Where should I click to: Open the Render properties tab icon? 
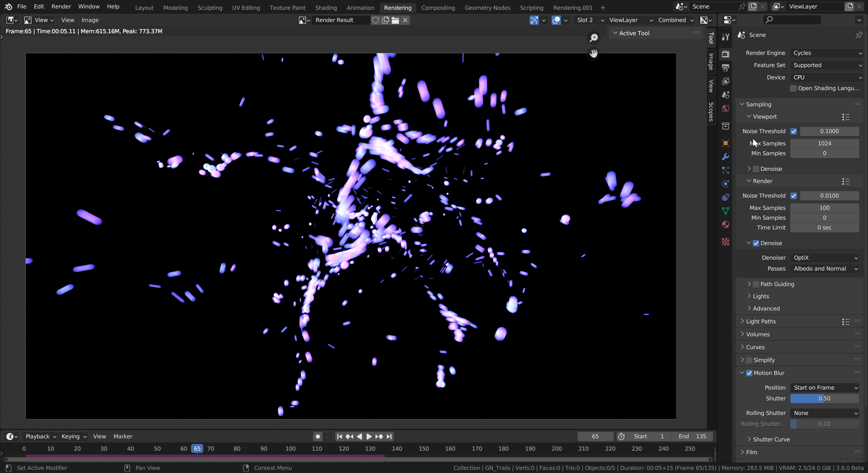coord(726,54)
